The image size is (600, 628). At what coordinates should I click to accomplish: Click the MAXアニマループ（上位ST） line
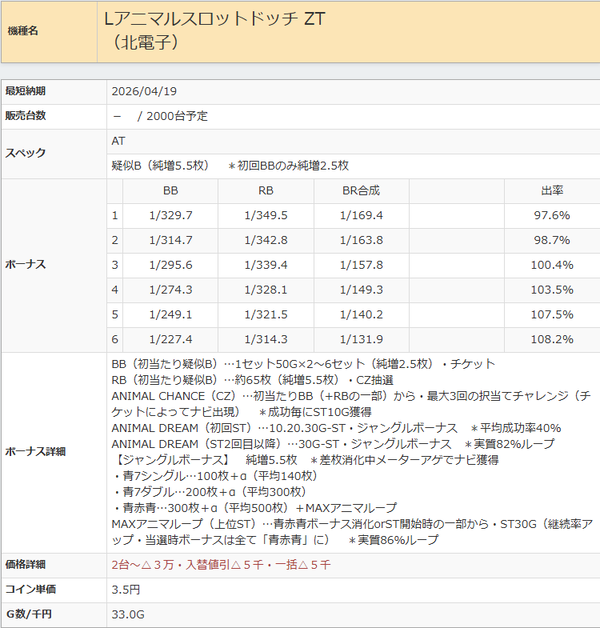[352, 532]
